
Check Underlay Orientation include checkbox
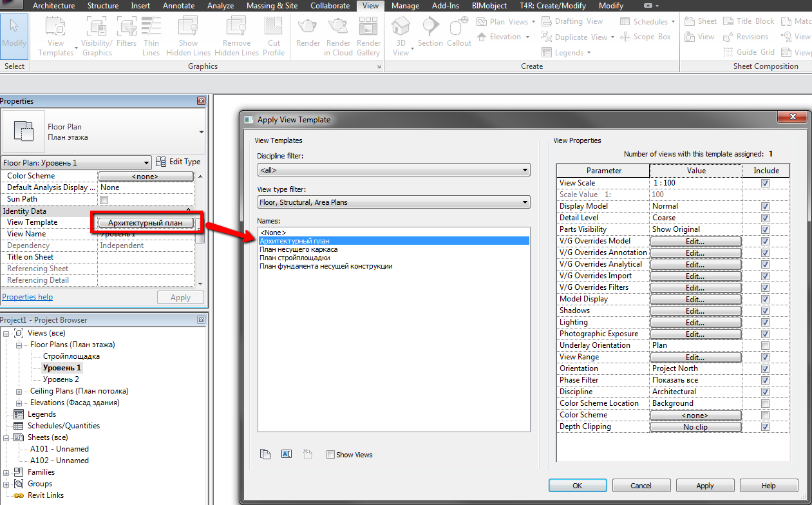(765, 346)
